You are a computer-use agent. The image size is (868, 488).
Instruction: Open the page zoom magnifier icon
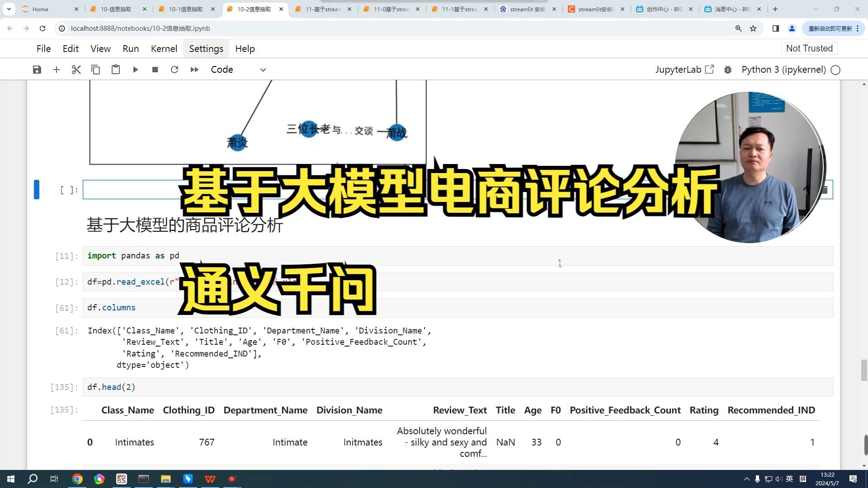point(739,28)
